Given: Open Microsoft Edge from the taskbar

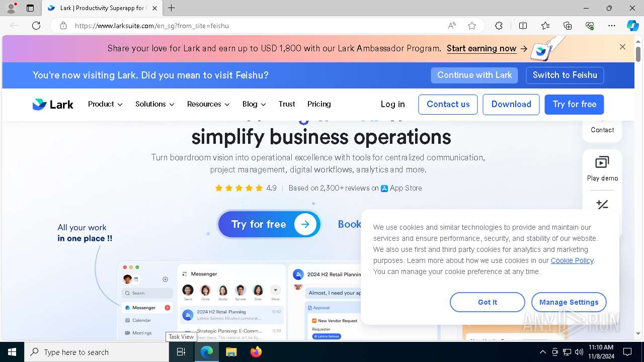Looking at the screenshot, I should [x=207, y=352].
